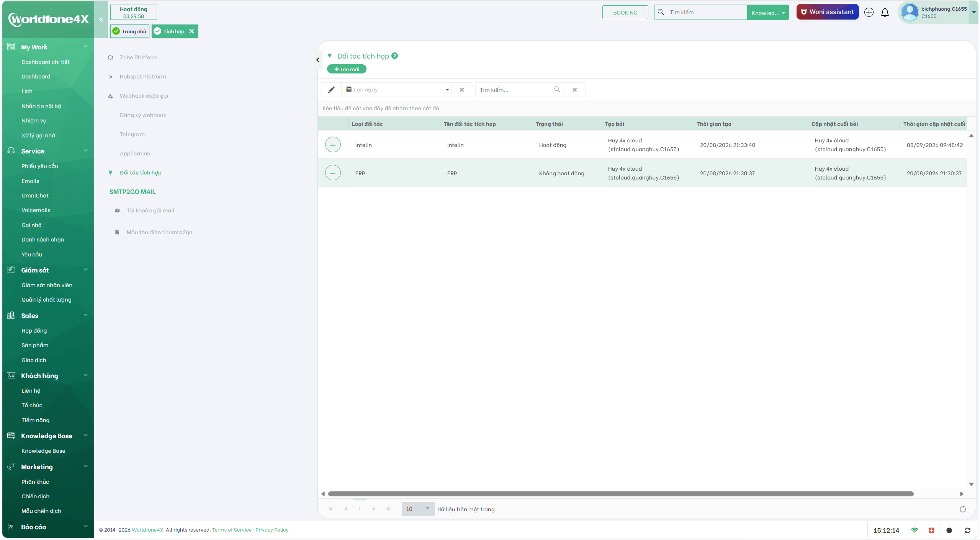The height and width of the screenshot is (540, 980).
Task: Open Webhook cuộc gọi menu item
Action: click(x=144, y=96)
